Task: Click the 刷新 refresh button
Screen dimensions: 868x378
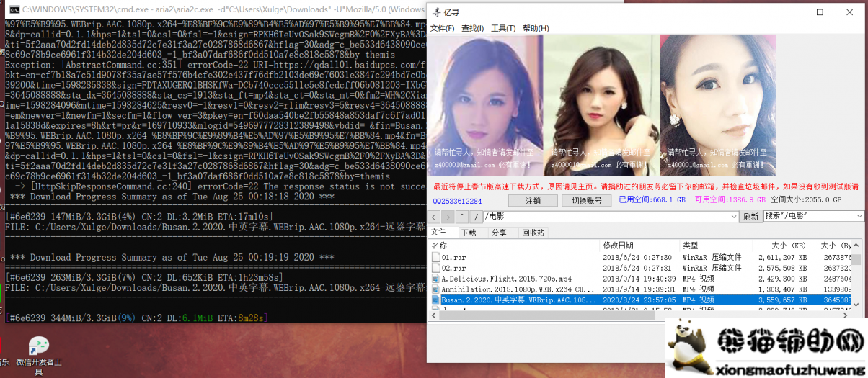Action: pyautogui.click(x=750, y=217)
